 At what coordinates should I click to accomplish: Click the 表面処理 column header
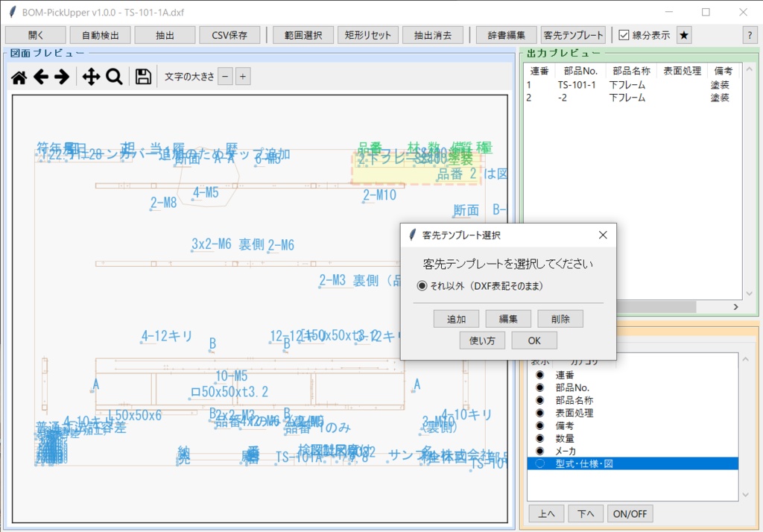click(683, 71)
